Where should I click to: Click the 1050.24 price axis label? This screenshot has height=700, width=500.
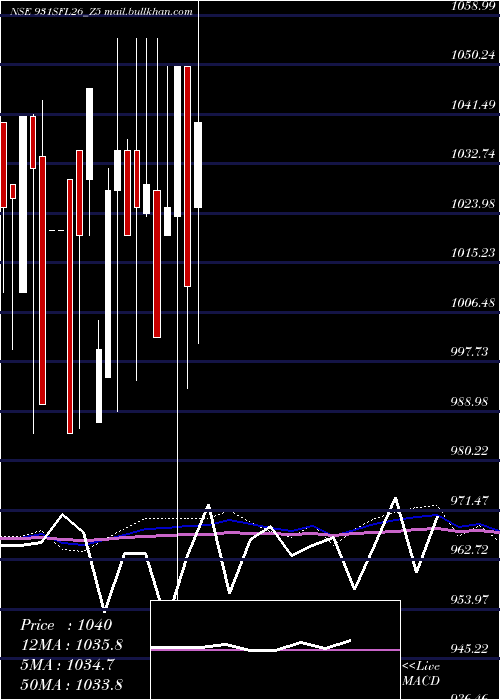pyautogui.click(x=473, y=54)
